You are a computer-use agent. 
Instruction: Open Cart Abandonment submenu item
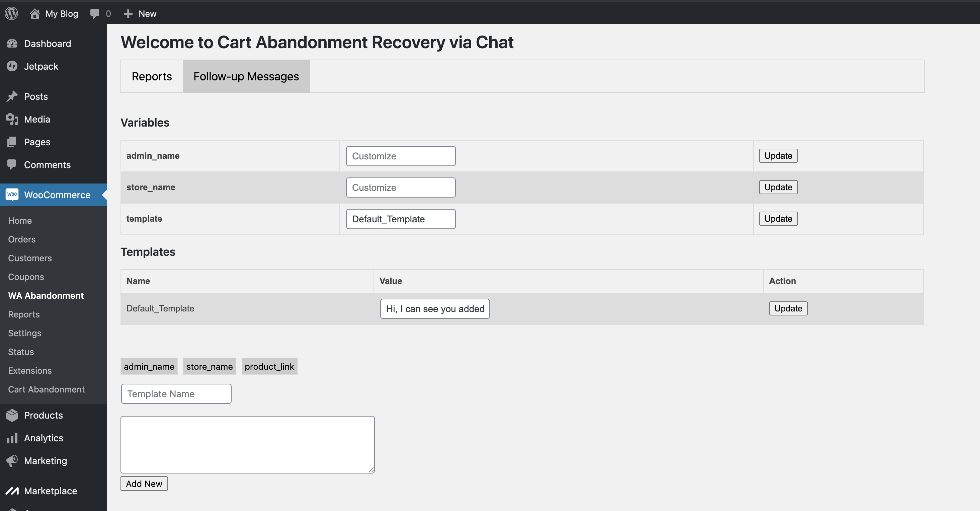coord(46,389)
